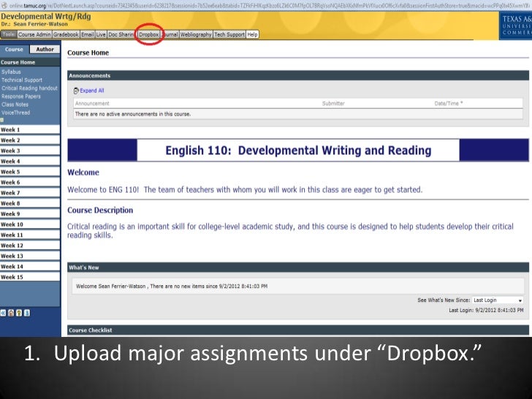This screenshot has height=399, width=532.
Task: Open the VoiceThread link
Action: (x=15, y=113)
